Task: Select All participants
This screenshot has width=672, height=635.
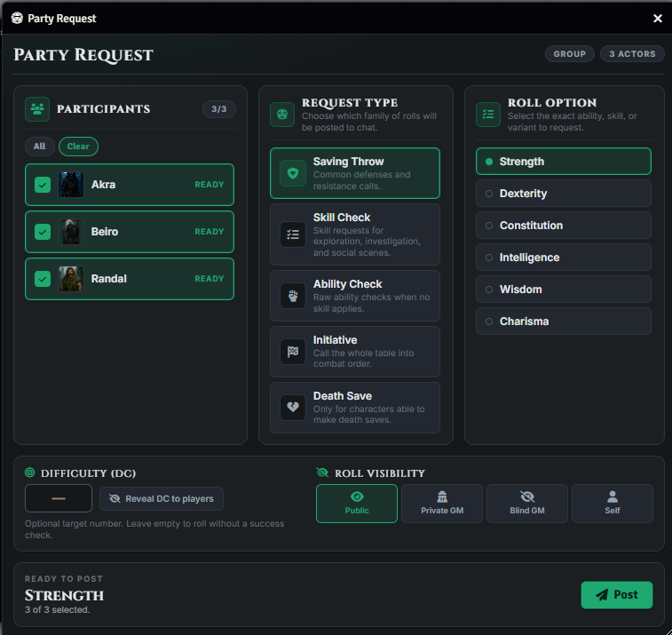Action: pyautogui.click(x=39, y=147)
